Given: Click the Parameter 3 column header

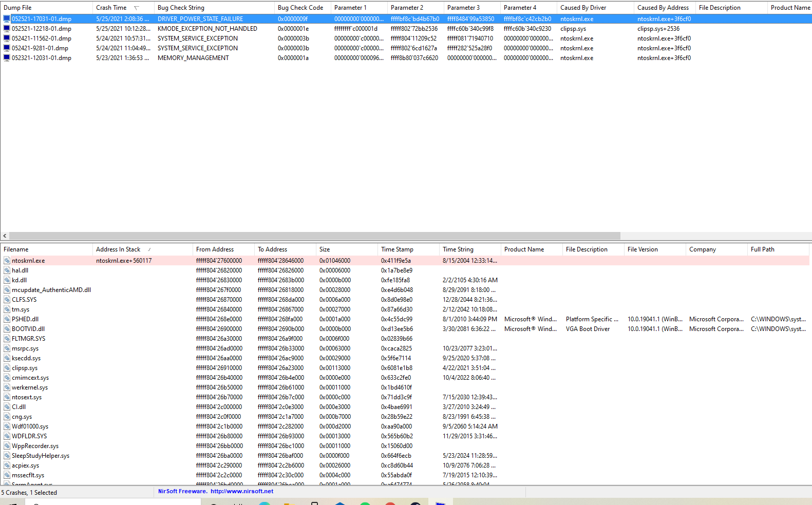Looking at the screenshot, I should point(472,8).
